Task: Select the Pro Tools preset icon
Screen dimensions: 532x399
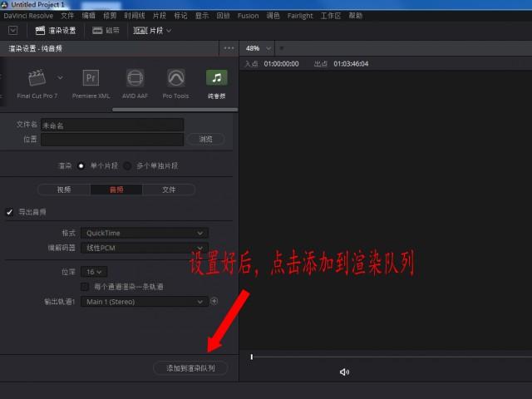Action: 175,77
